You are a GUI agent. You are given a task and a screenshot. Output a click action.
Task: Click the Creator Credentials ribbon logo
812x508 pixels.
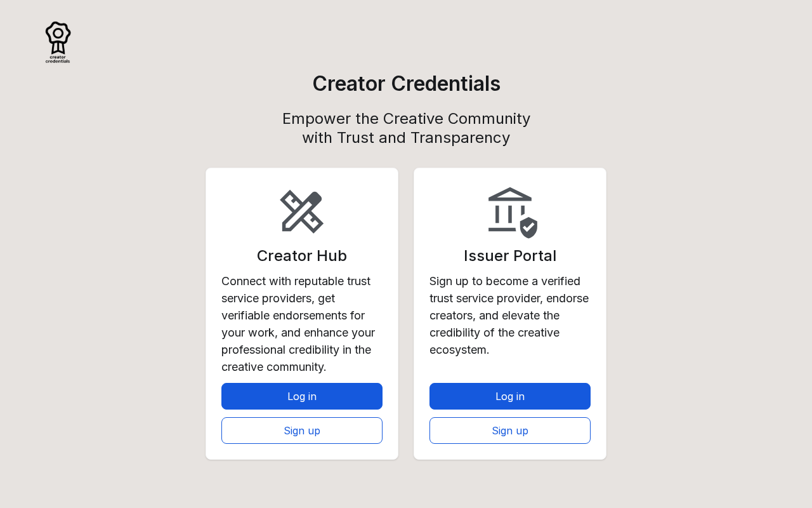tap(58, 37)
